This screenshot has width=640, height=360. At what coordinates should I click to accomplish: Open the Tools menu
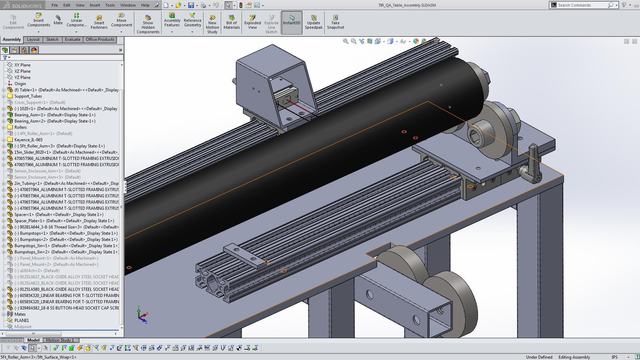(110, 5)
